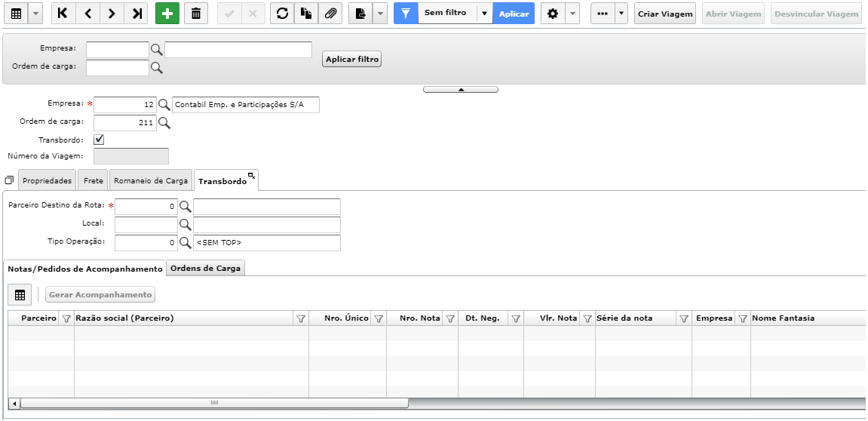Switch to the Romaneio de Carga tab

[x=151, y=180]
